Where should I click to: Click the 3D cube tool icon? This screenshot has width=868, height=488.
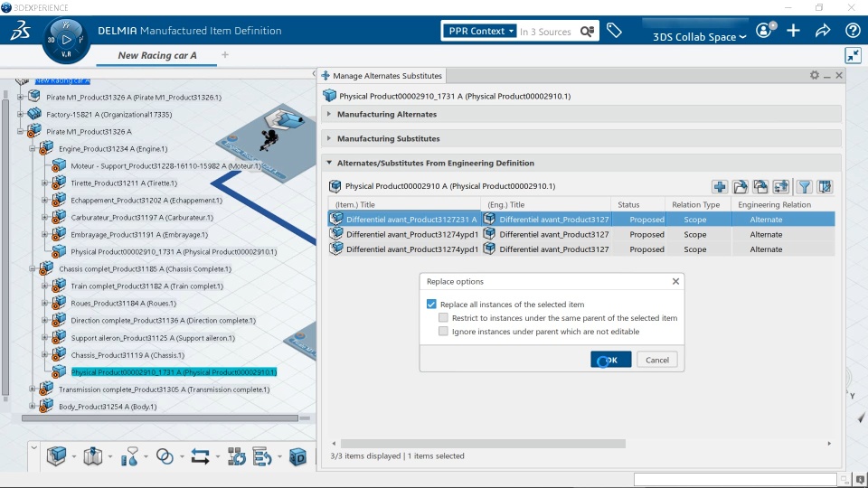[297, 455]
